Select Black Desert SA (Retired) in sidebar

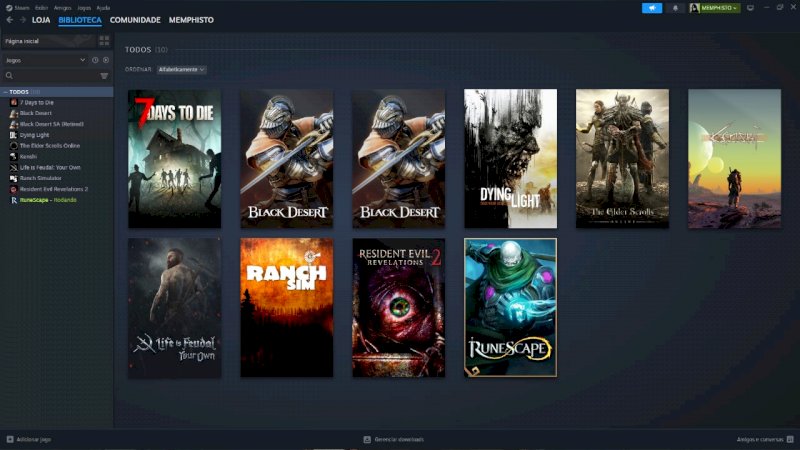point(52,124)
